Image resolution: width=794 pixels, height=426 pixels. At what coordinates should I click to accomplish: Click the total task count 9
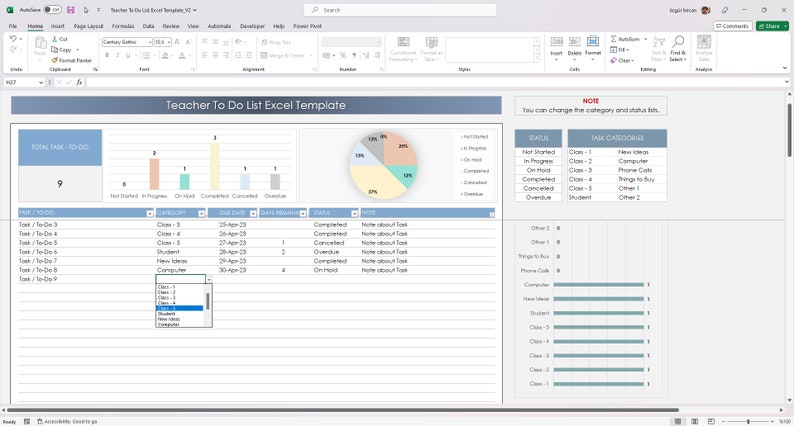click(x=60, y=184)
